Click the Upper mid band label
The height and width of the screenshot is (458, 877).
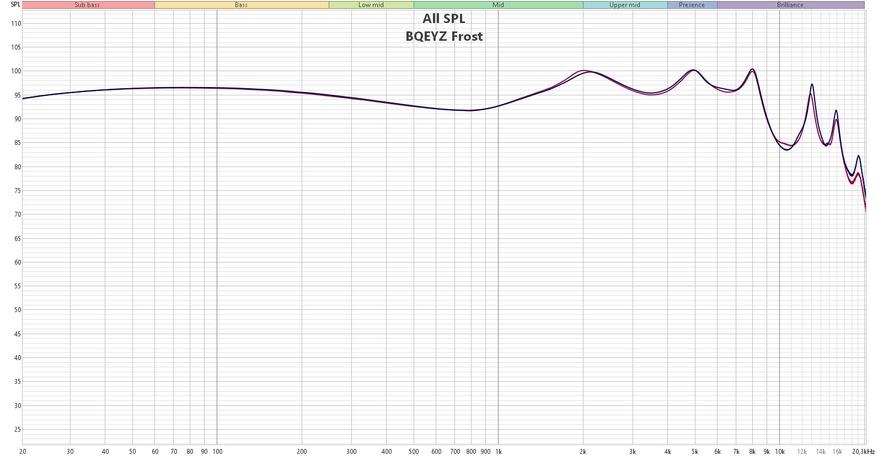click(625, 5)
